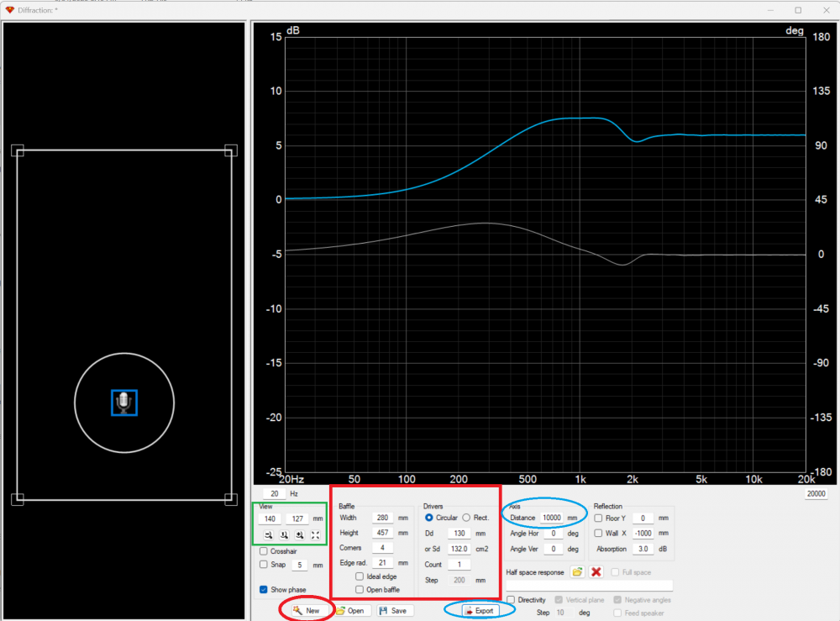Image resolution: width=840 pixels, height=621 pixels.
Task: Click the second zoom icon in View
Action: (284, 534)
